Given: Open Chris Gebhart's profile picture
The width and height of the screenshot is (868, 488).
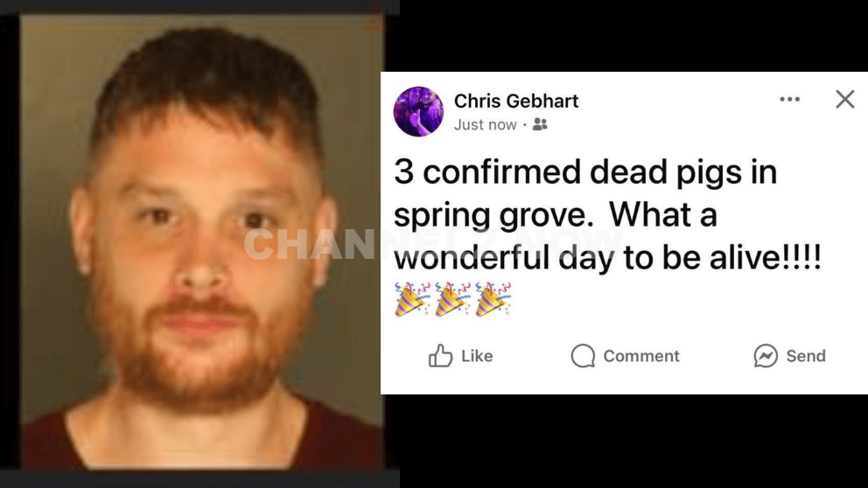Looking at the screenshot, I should (418, 111).
